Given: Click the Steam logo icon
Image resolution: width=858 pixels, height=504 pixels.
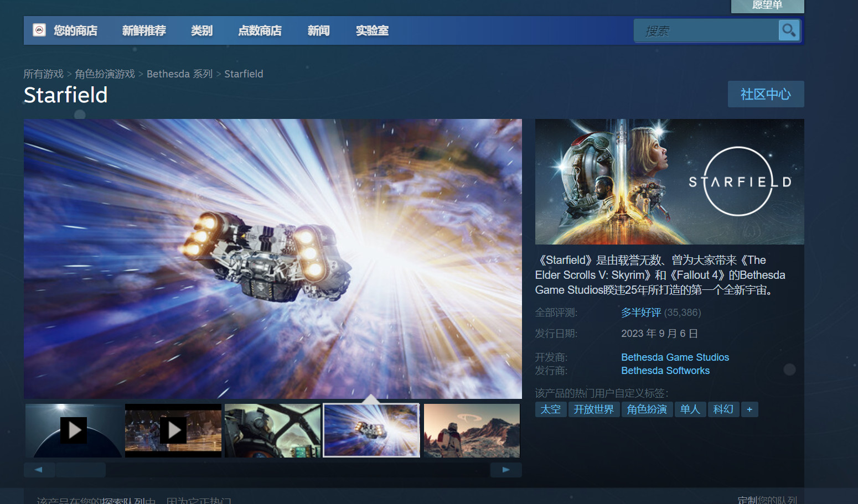Looking at the screenshot, I should 39,30.
